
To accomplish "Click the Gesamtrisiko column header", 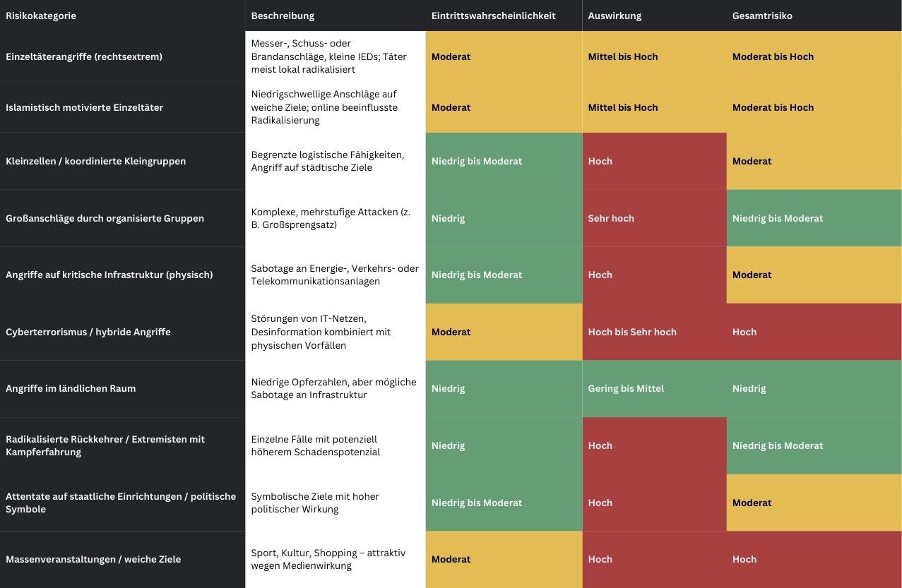I will [x=762, y=16].
